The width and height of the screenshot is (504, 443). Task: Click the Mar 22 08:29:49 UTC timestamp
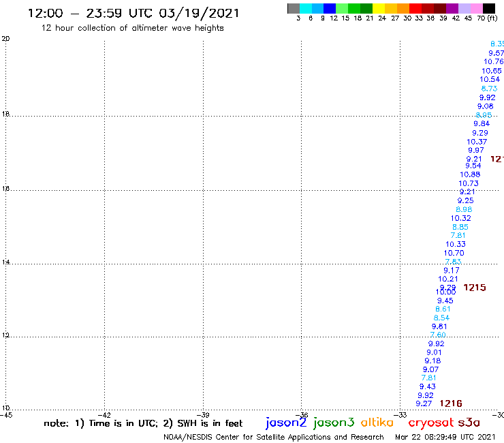[445, 437]
